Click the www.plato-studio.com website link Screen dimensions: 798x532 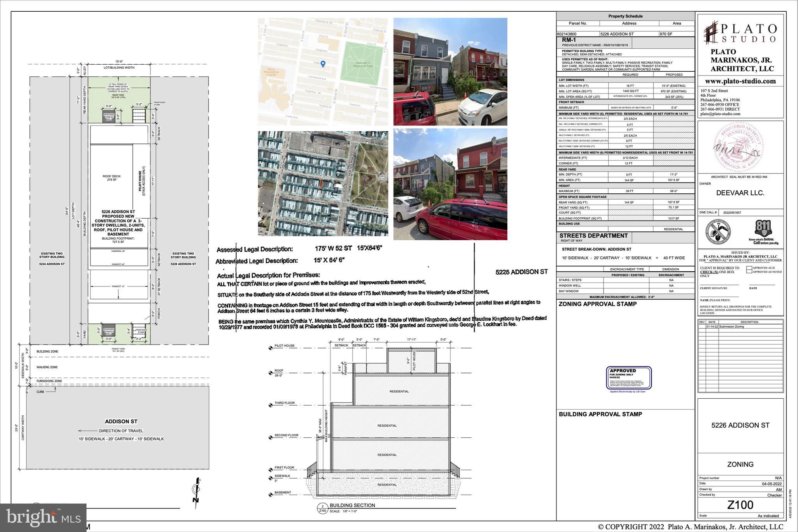pyautogui.click(x=740, y=81)
